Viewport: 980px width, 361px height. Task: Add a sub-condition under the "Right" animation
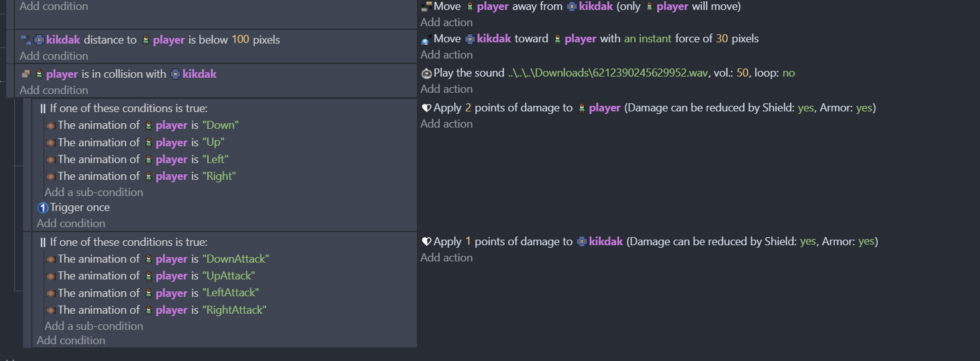tap(94, 192)
